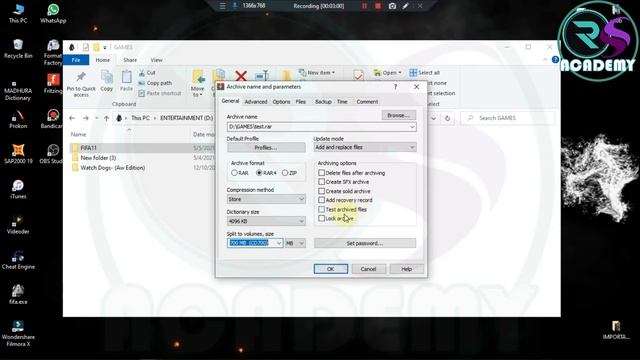The width and height of the screenshot is (640, 360).
Task: Switch to the Time tab
Action: [342, 102]
